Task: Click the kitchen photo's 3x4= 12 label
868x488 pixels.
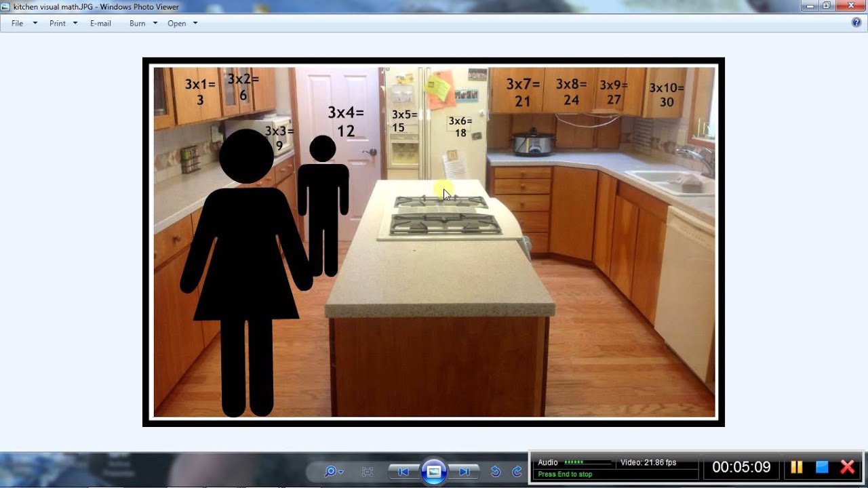Action: point(346,122)
